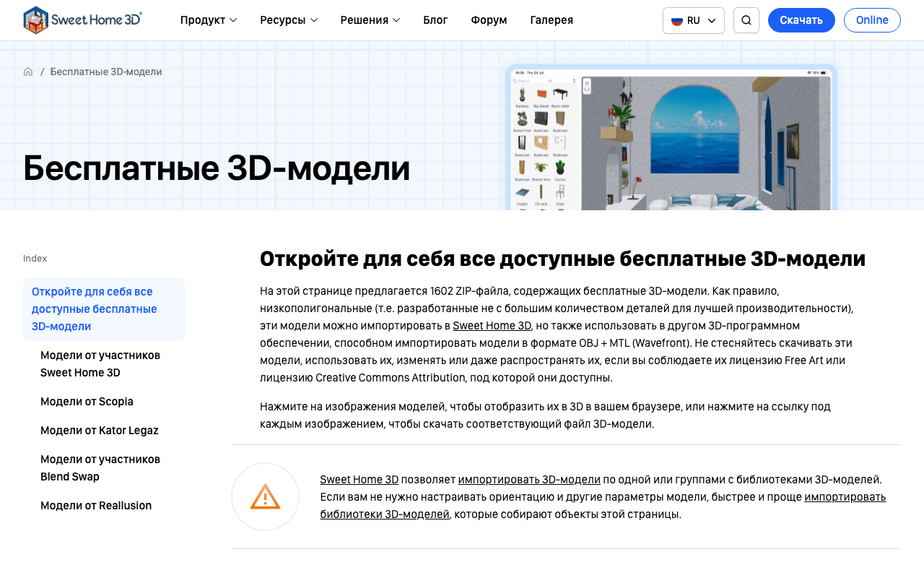924x578 pixels.
Task: Open the импортировать 3D-модели link
Action: [529, 480]
